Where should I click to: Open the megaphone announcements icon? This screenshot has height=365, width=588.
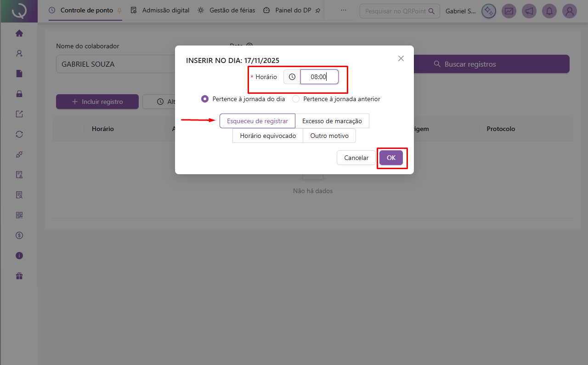click(x=529, y=11)
